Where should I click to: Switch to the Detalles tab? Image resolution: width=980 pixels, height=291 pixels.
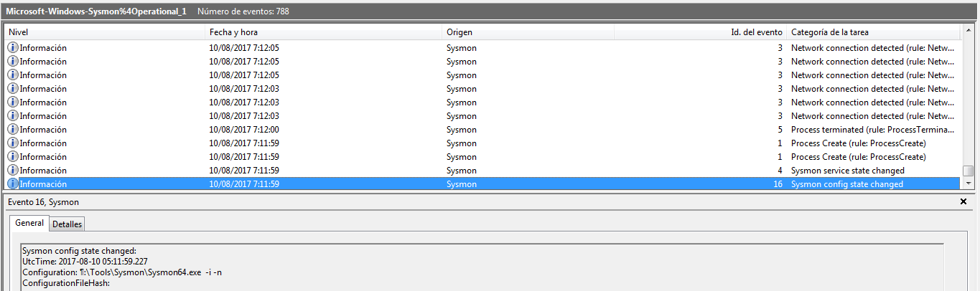pyautogui.click(x=67, y=224)
